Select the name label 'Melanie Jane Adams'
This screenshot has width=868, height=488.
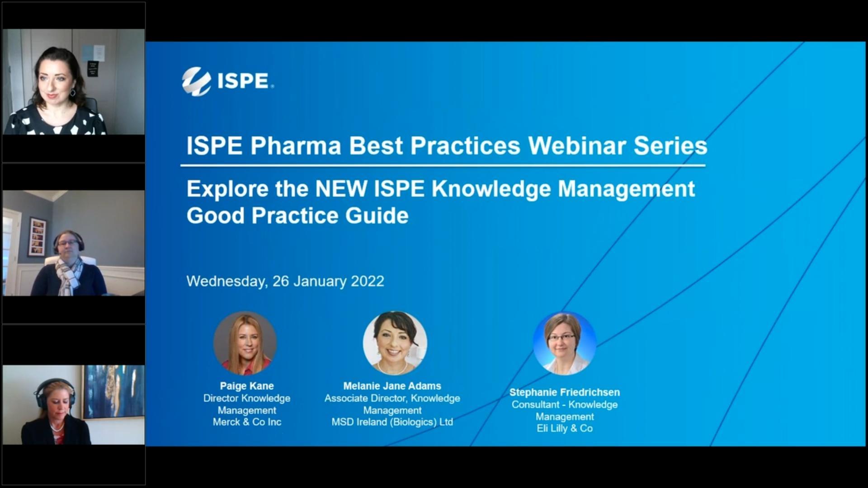(x=393, y=386)
